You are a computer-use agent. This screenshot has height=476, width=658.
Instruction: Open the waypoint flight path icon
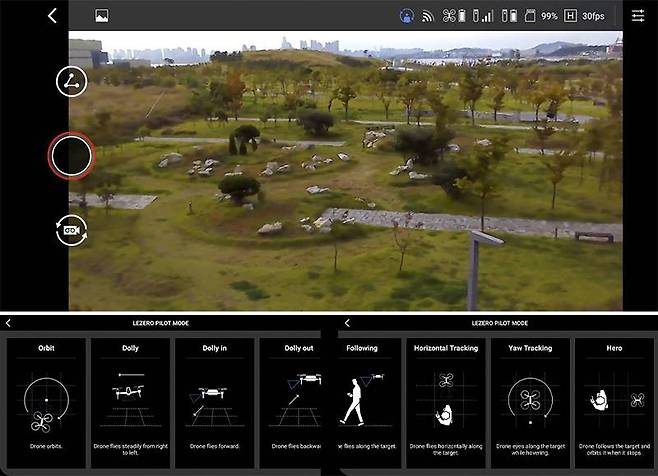click(71, 82)
